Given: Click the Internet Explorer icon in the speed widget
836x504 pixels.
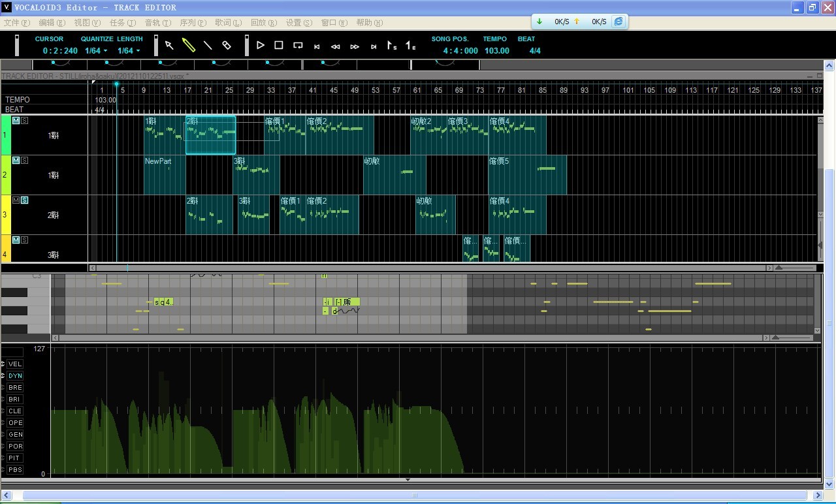Looking at the screenshot, I should point(618,22).
